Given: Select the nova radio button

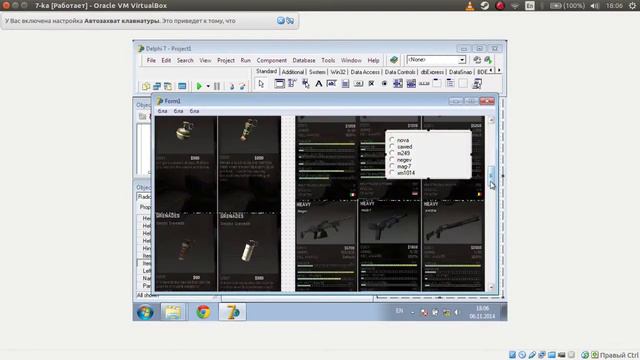Looking at the screenshot, I should (392, 140).
